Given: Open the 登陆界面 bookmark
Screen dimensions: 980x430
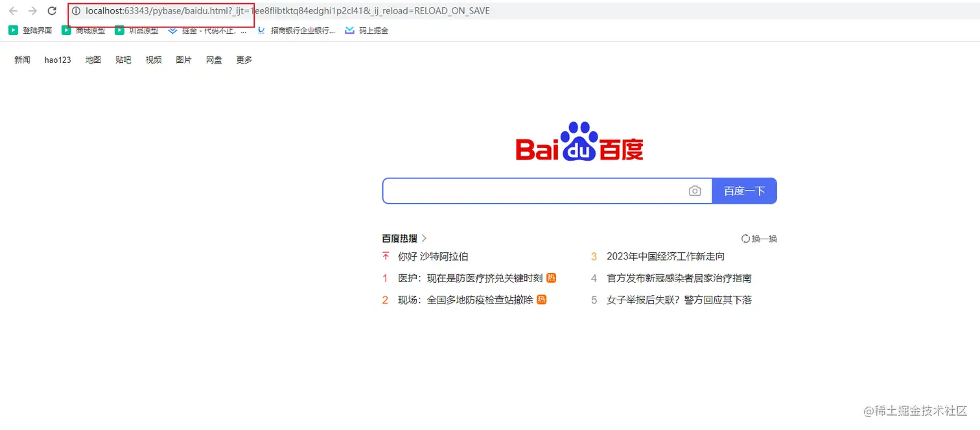Looking at the screenshot, I should click(30, 30).
